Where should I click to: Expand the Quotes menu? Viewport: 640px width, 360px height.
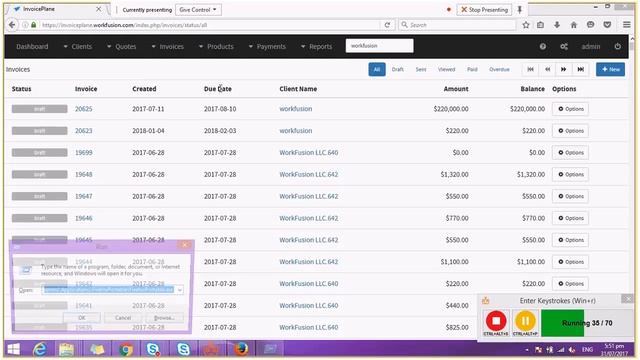point(122,47)
